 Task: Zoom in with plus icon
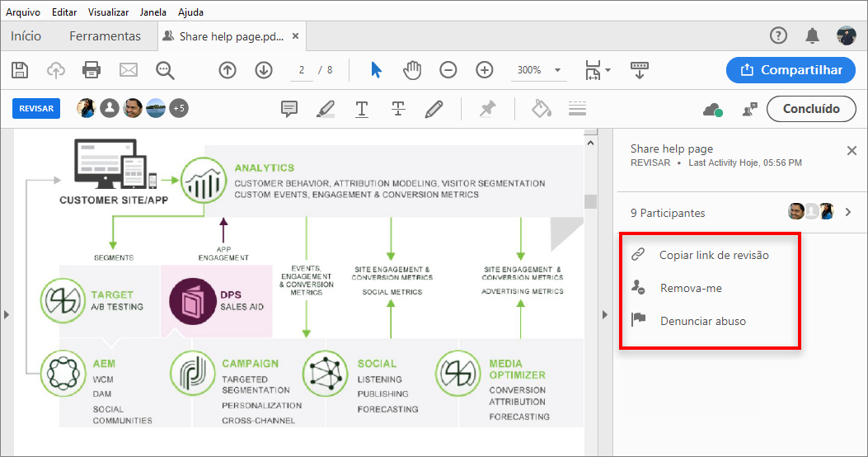pos(485,70)
